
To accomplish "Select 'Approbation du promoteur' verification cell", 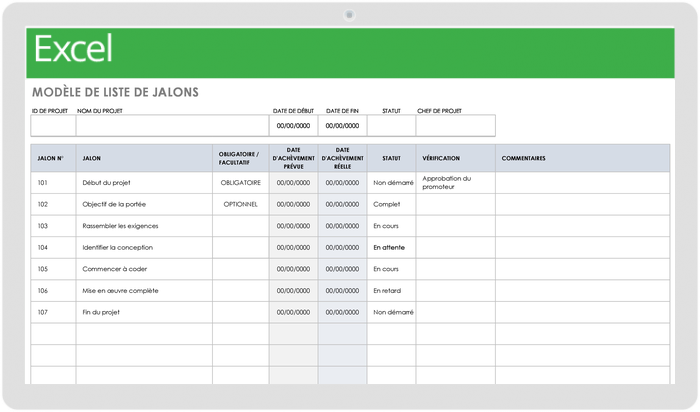I will [455, 183].
